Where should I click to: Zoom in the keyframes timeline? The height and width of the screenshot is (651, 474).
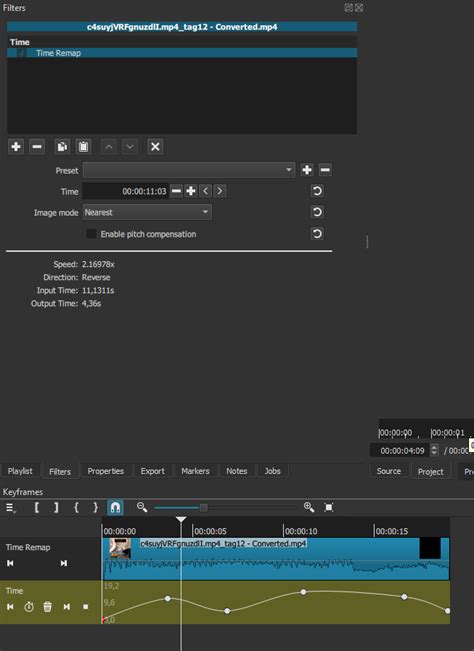(309, 507)
